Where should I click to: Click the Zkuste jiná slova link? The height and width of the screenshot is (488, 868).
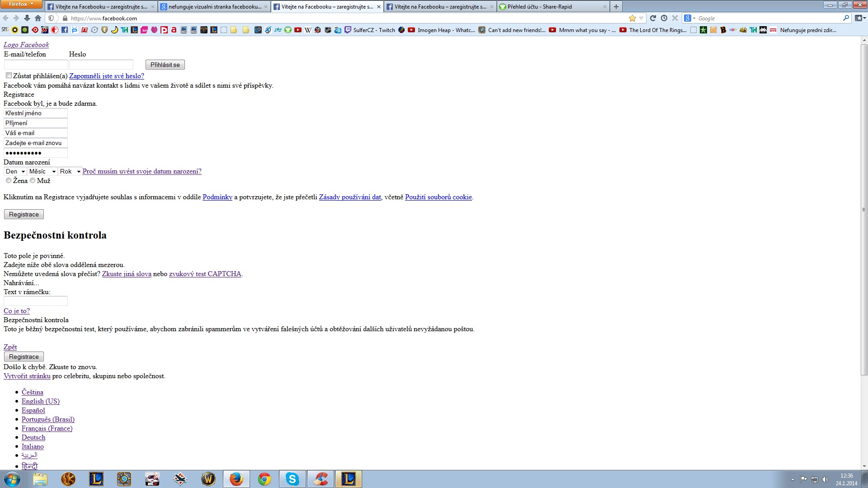(127, 274)
